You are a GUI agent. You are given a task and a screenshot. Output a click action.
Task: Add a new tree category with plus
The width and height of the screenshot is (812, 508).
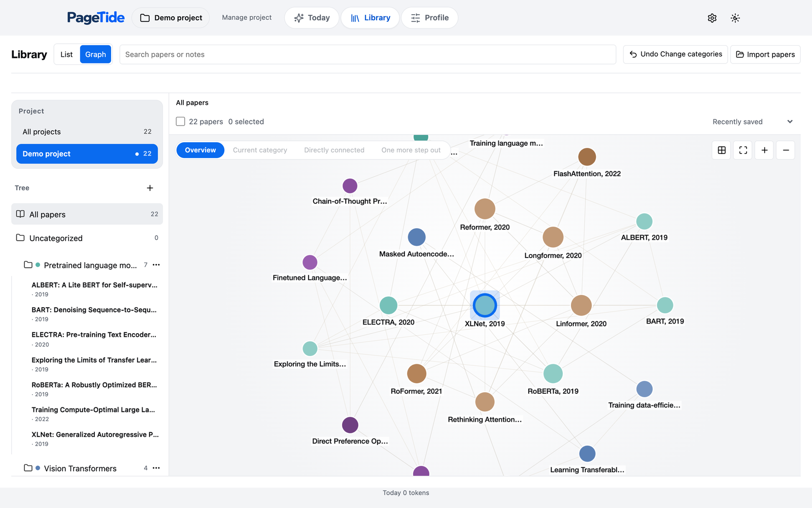[150, 188]
